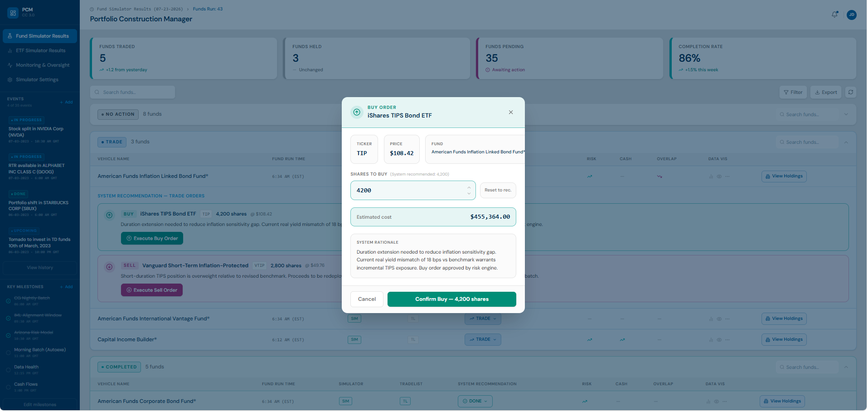The width and height of the screenshot is (868, 412).
Task: Add a new key milestone
Action: (x=66, y=287)
